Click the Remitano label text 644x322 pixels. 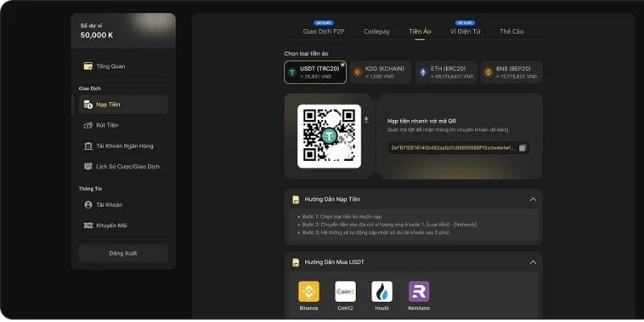[419, 308]
